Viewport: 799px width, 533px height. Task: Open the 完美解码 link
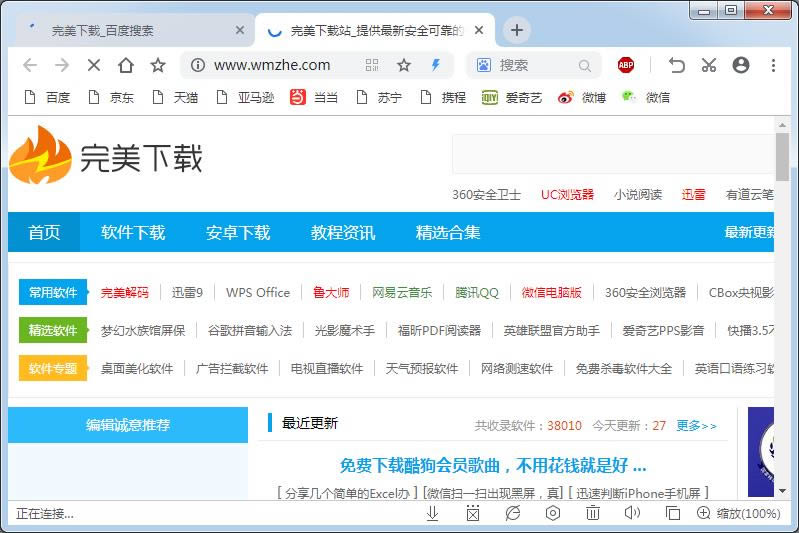click(125, 292)
